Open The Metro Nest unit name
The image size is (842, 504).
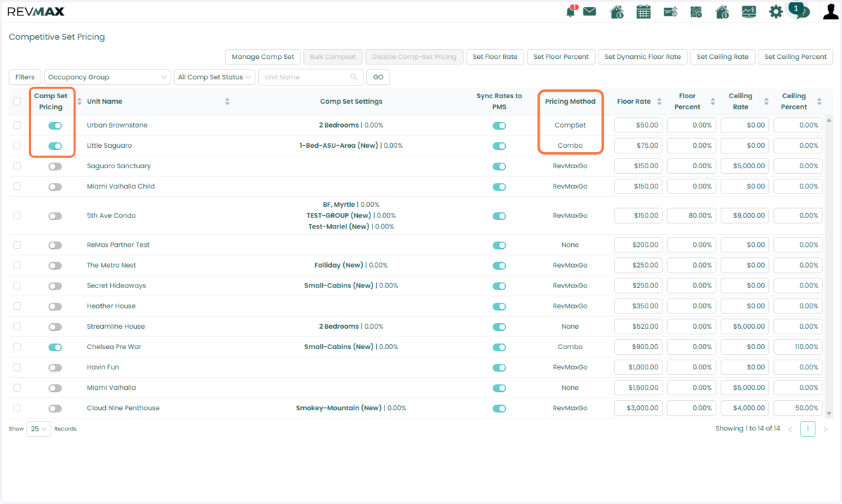(111, 266)
